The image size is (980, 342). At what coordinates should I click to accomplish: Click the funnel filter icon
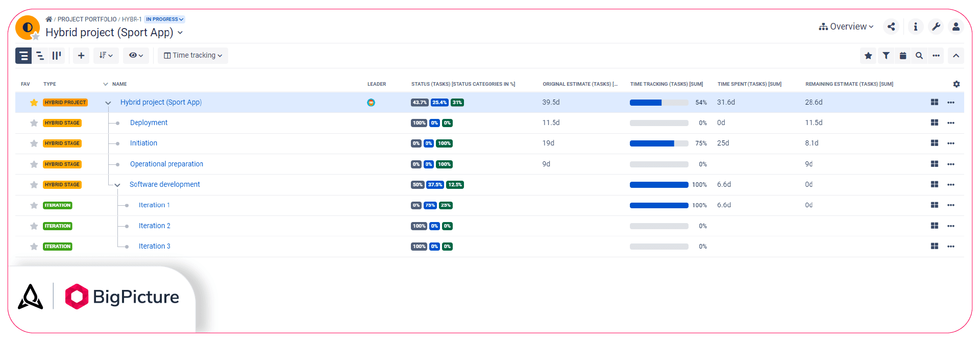pyautogui.click(x=886, y=56)
